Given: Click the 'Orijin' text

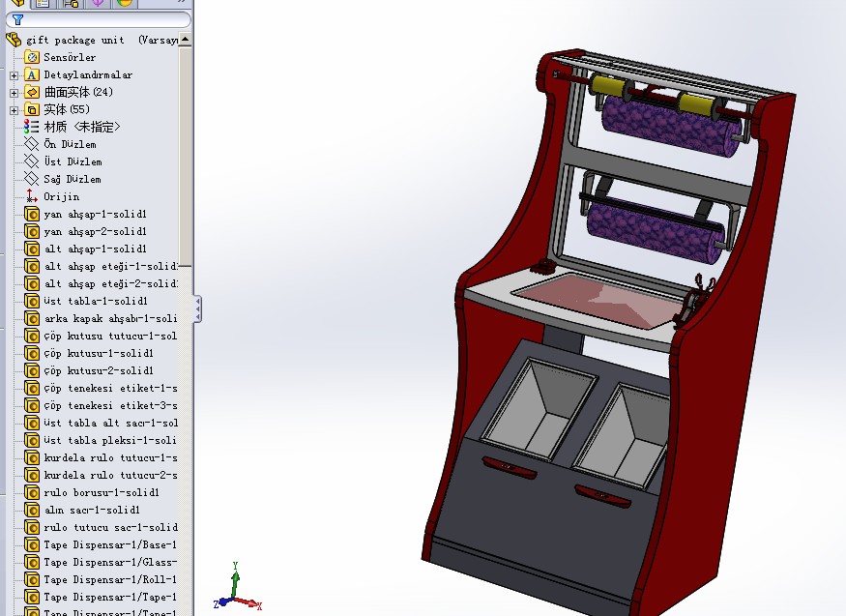Looking at the screenshot, I should [x=62, y=196].
